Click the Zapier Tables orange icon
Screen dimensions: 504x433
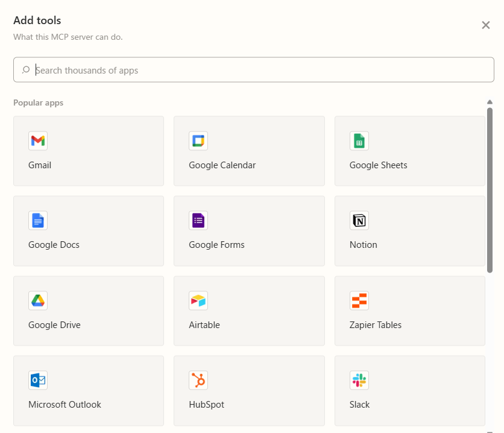(359, 300)
